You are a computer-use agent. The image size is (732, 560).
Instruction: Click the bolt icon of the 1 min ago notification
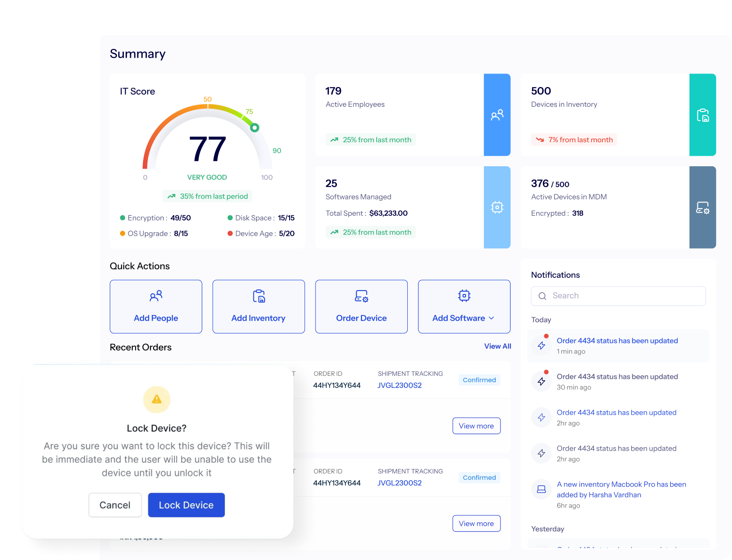coord(541,346)
